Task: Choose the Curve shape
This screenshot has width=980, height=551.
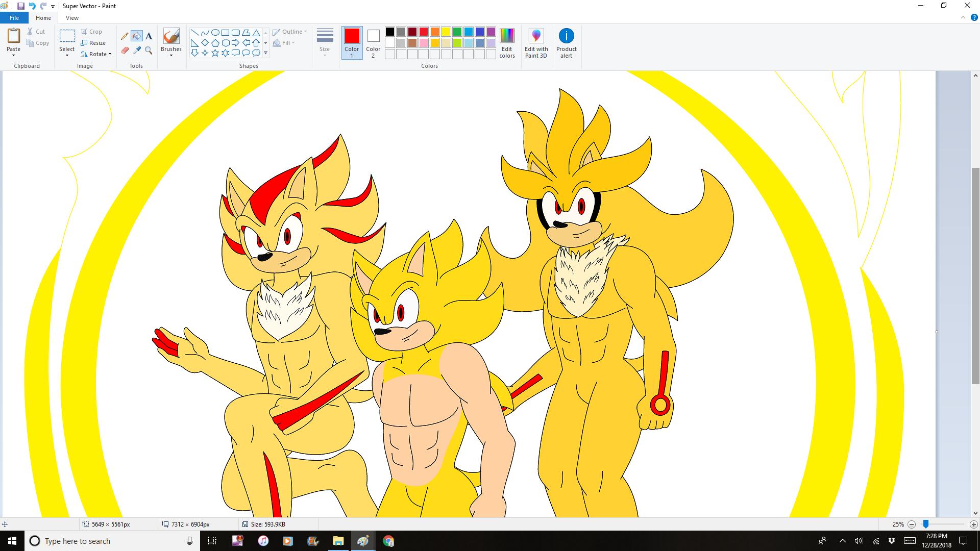Action: [205, 33]
